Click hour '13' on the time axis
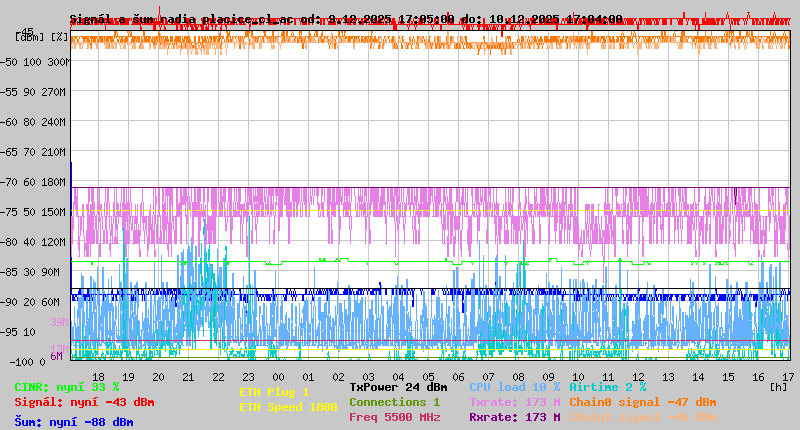Screen dimensions: 800x430 668,377
